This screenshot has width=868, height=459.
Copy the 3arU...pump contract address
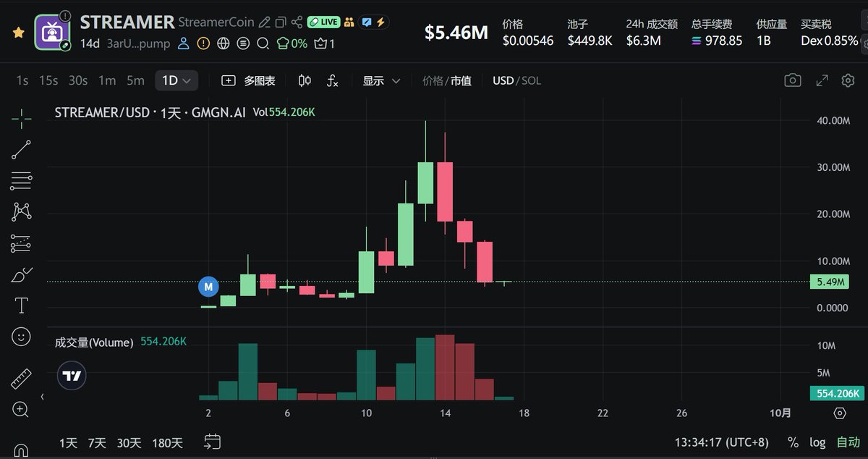click(138, 43)
